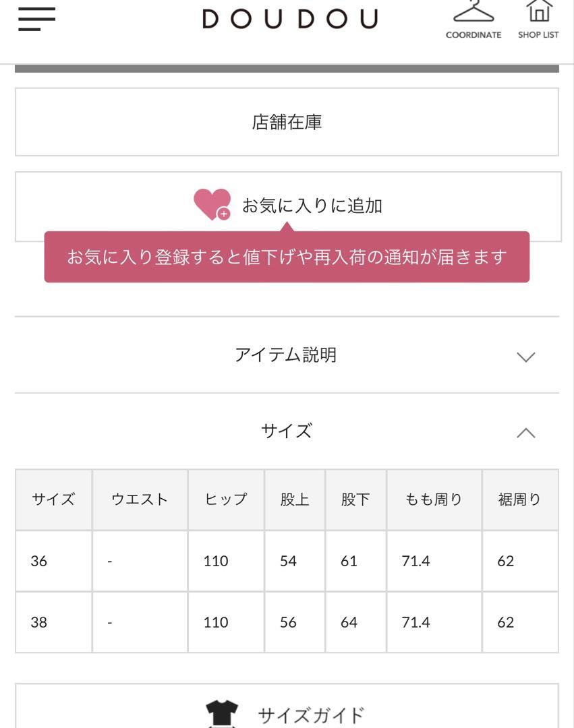Viewport: 574px width, 728px height.
Task: Click the アイテム説明 down chevron
Action: pos(525,357)
